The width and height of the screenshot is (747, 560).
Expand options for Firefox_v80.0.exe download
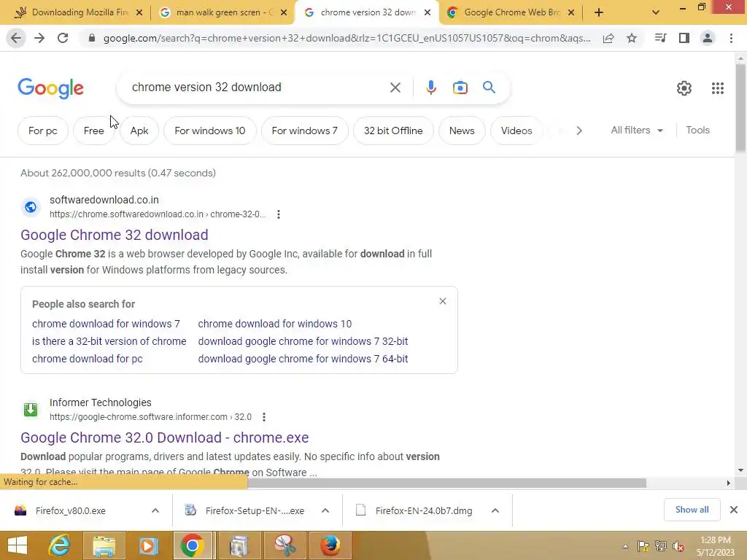[x=155, y=510]
